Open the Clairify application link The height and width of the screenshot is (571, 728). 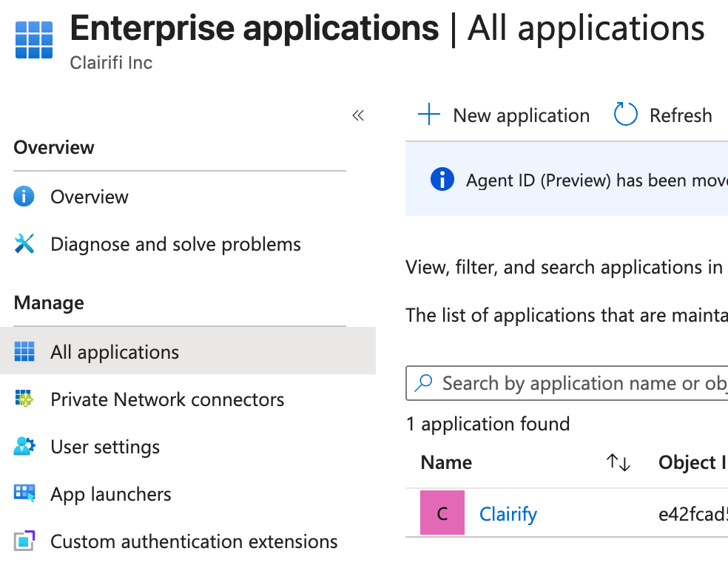508,514
